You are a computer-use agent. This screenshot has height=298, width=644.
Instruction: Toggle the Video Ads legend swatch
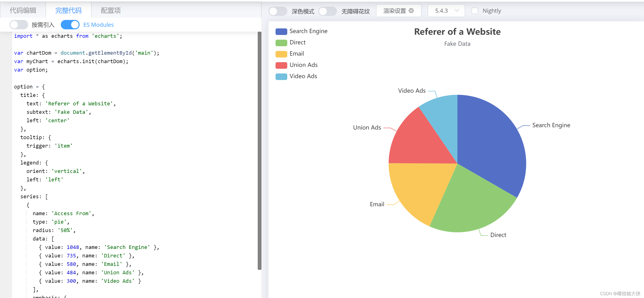[281, 76]
